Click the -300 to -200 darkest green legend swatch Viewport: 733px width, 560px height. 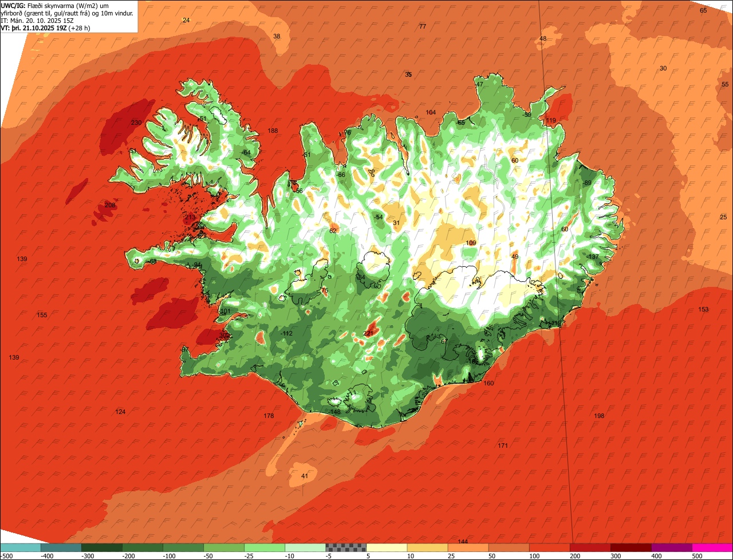[x=101, y=547]
